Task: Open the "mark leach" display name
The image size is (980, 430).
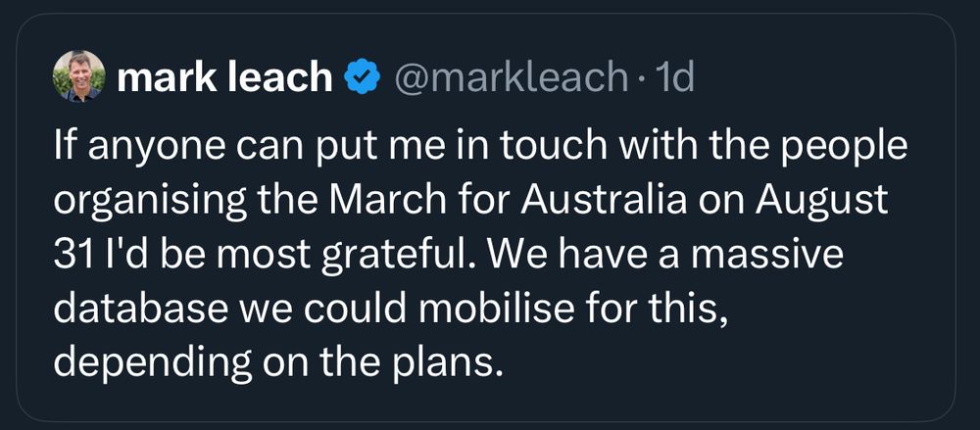Action: [224, 76]
